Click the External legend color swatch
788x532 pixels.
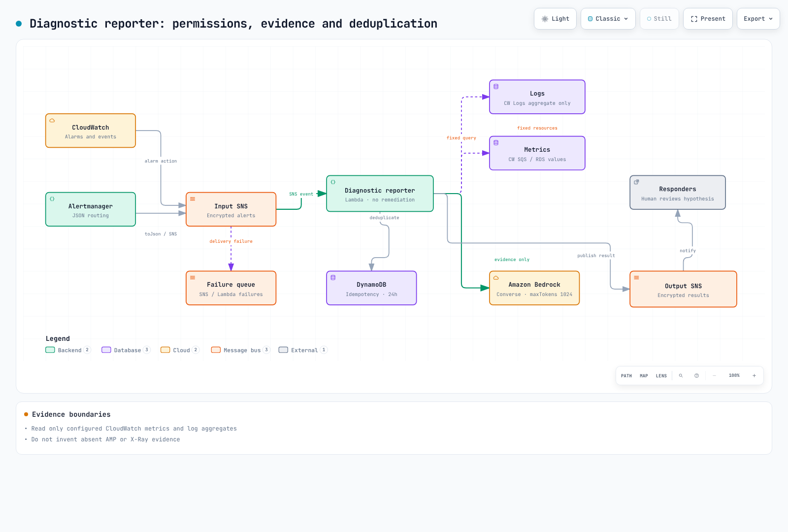click(283, 350)
